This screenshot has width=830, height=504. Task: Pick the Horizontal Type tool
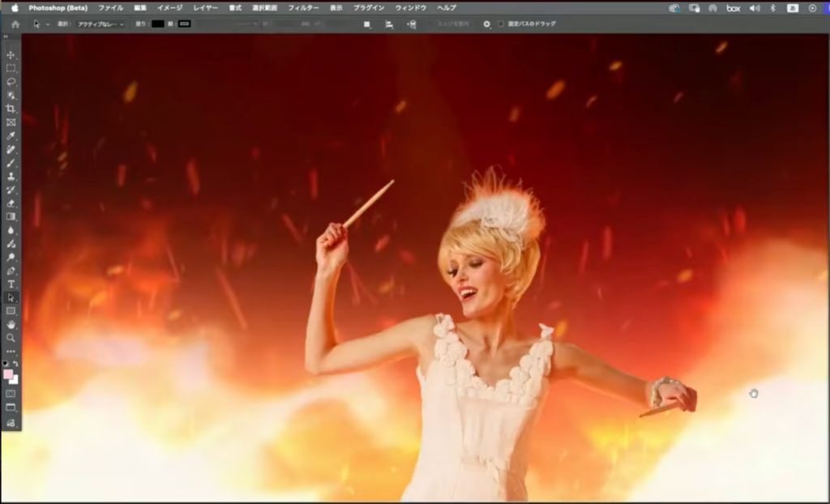pos(11,284)
